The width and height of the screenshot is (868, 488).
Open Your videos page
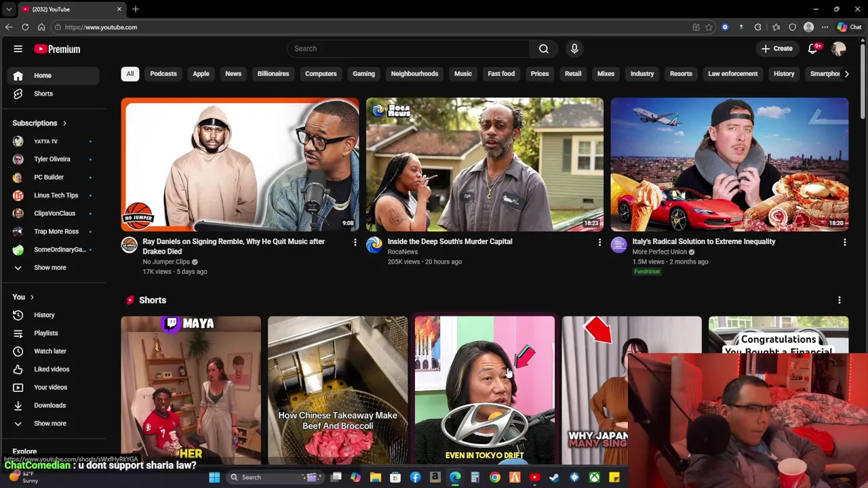click(54, 387)
